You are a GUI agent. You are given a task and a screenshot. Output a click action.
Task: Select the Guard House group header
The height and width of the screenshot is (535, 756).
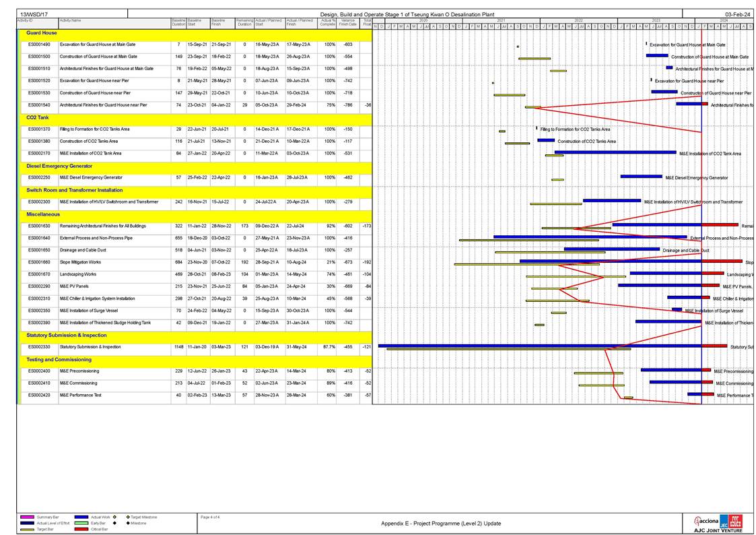click(x=42, y=32)
